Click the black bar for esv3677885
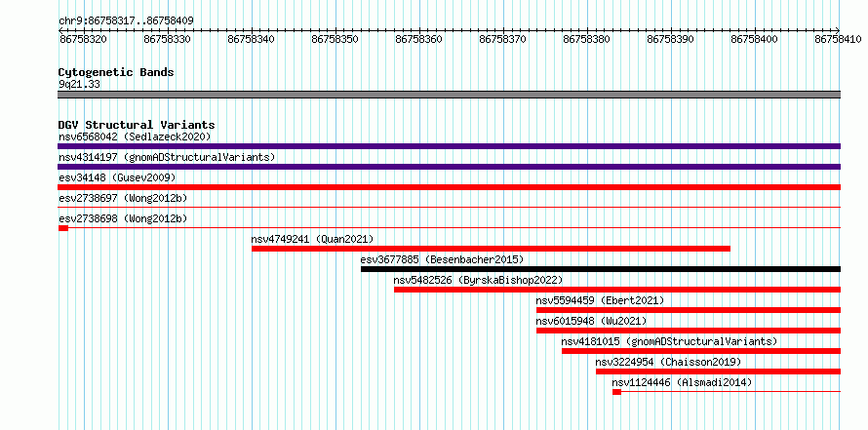The image size is (868, 430). coord(601,269)
